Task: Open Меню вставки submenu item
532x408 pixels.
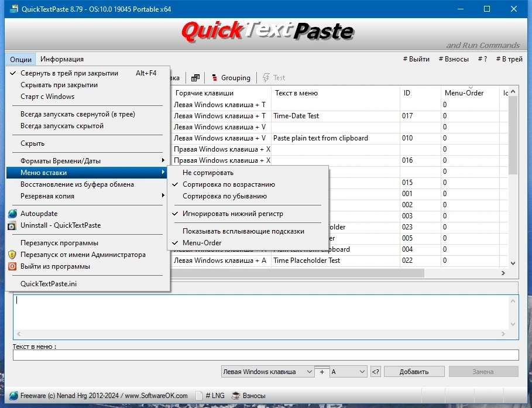Action: (x=88, y=173)
